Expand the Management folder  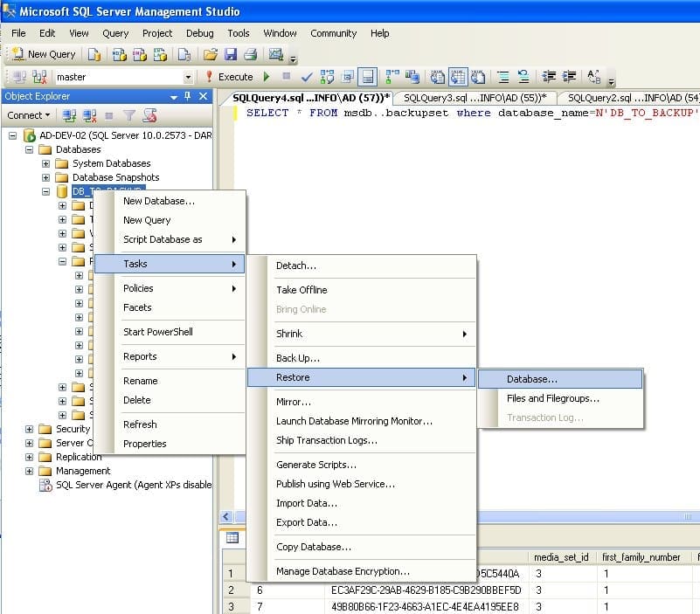pos(29,471)
